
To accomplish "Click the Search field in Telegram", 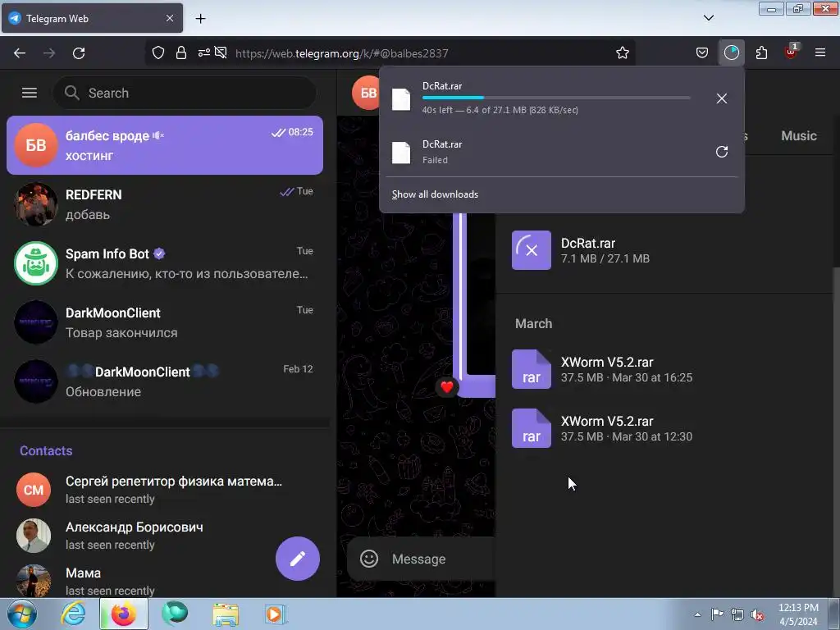I will coord(185,93).
